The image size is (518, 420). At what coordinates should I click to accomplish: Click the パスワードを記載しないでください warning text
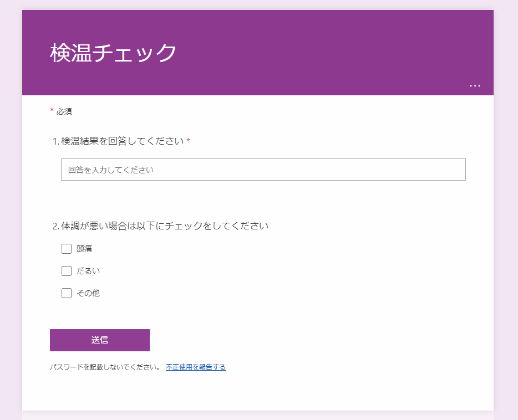[103, 367]
